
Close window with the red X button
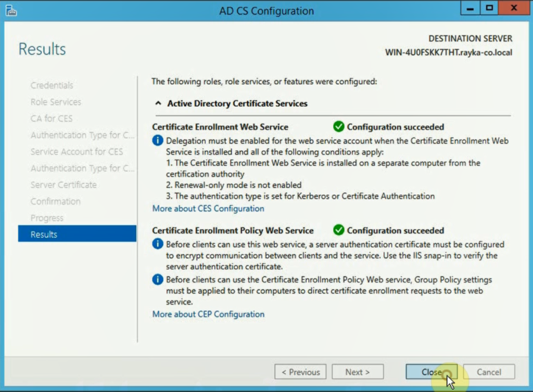(x=514, y=8)
